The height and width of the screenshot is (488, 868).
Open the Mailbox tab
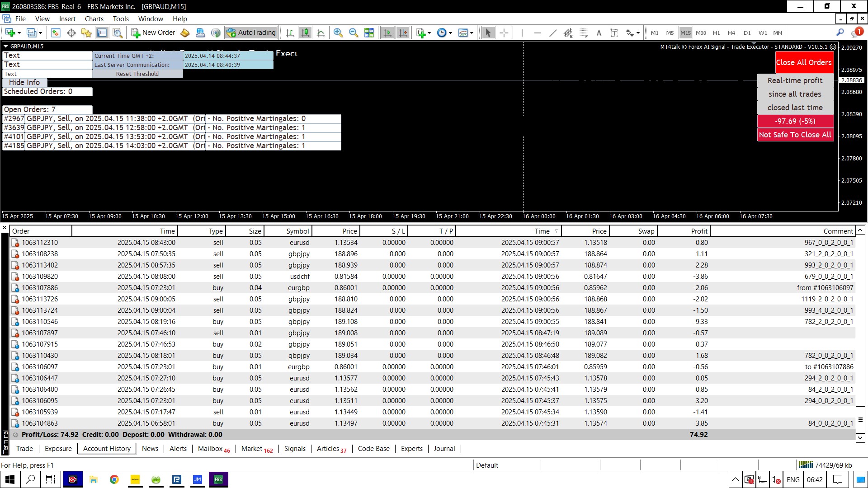(214, 449)
